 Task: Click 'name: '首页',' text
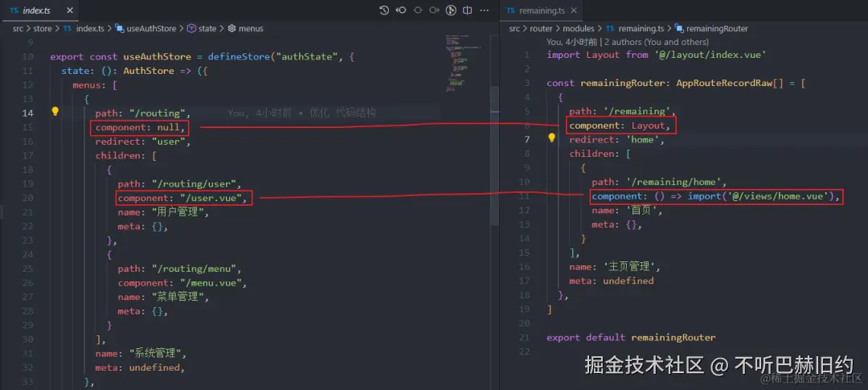[627, 211]
